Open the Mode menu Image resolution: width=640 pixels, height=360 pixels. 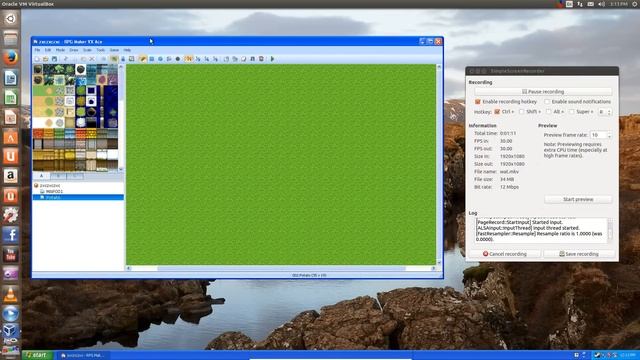tap(60, 50)
